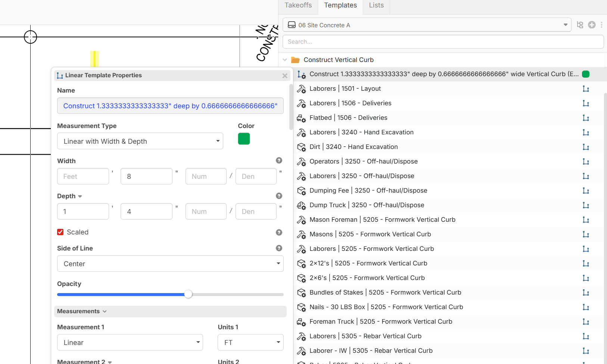Click the Dump Truck equipment icon

coord(301,205)
